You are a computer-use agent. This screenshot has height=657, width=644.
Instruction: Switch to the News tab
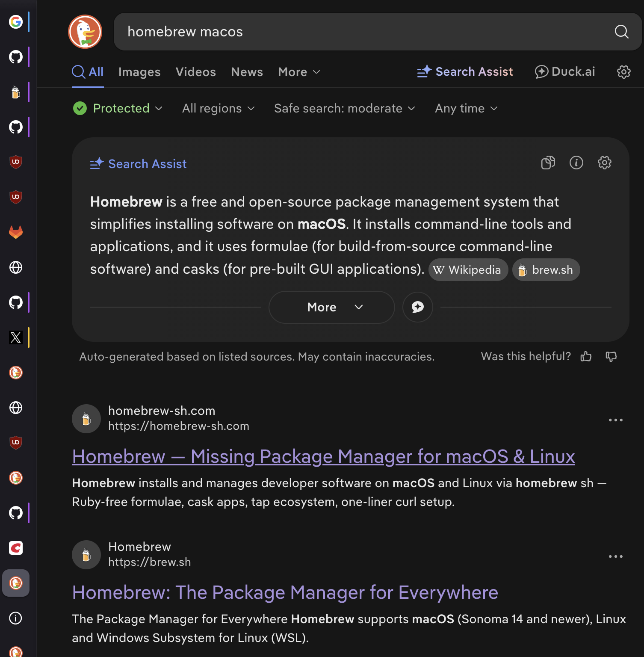[x=247, y=72]
